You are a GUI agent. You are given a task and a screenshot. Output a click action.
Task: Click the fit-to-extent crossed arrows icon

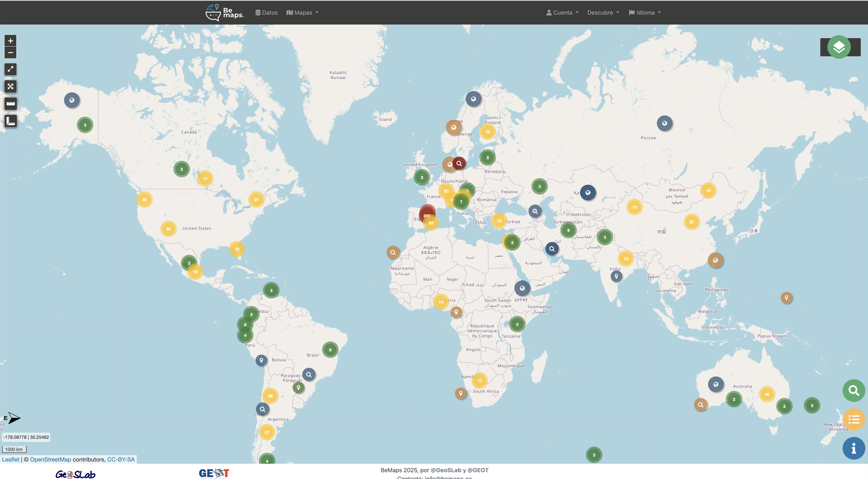click(11, 87)
